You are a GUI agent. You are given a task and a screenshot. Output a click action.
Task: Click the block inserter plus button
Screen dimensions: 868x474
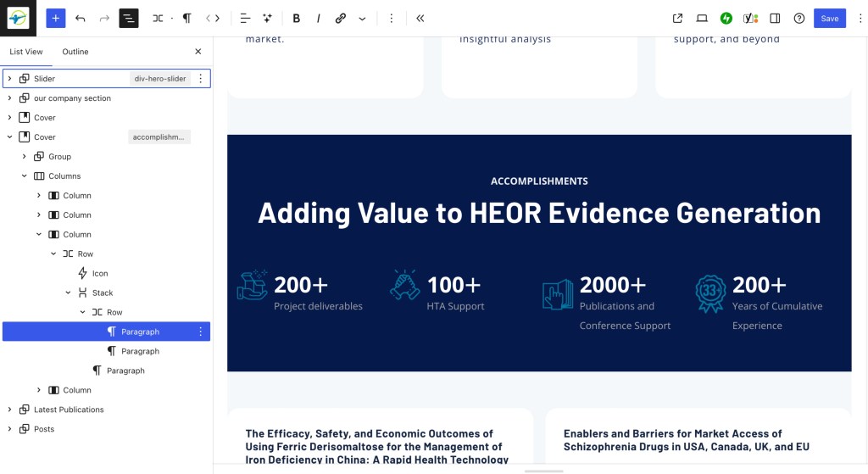pyautogui.click(x=55, y=18)
